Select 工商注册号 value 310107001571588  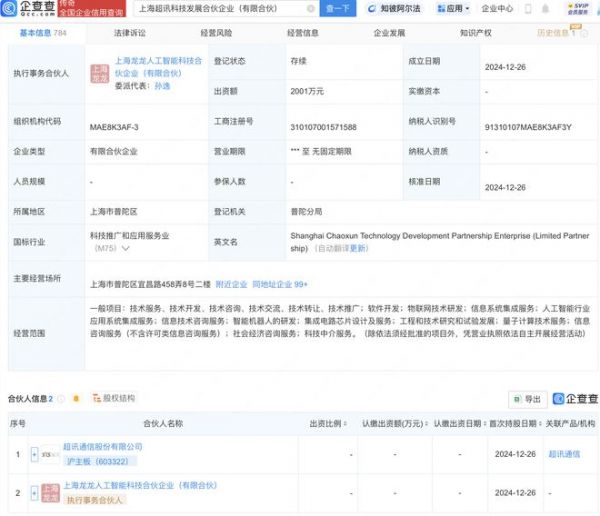pyautogui.click(x=323, y=127)
